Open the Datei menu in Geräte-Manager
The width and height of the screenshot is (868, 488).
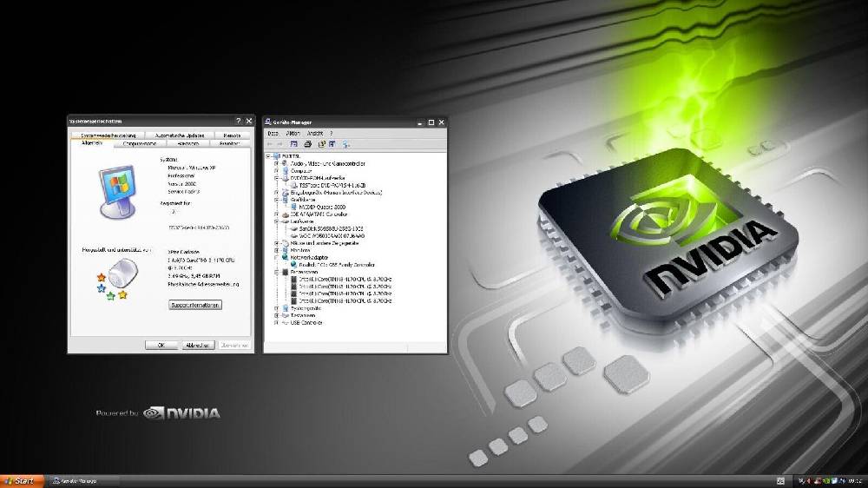273,134
